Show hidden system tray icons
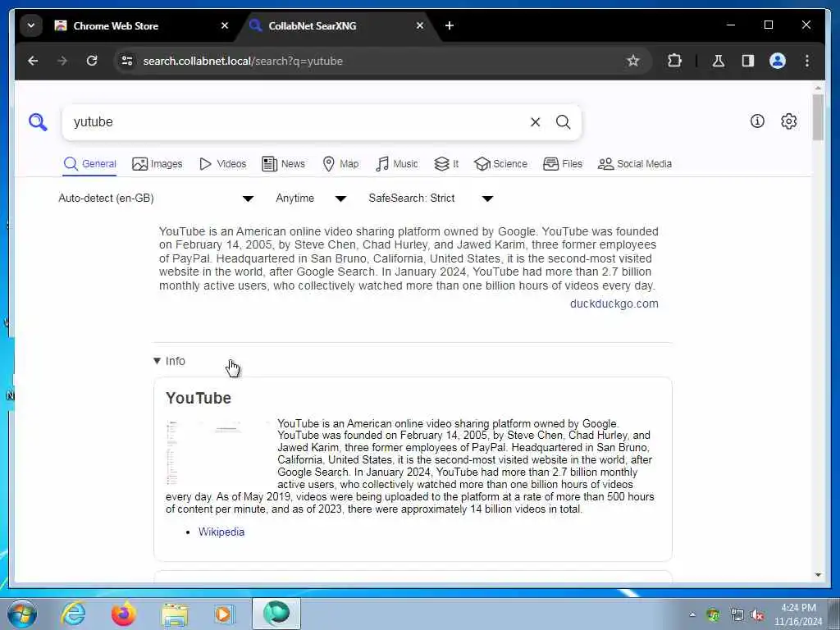Screen dimensions: 840x630 (692, 615)
